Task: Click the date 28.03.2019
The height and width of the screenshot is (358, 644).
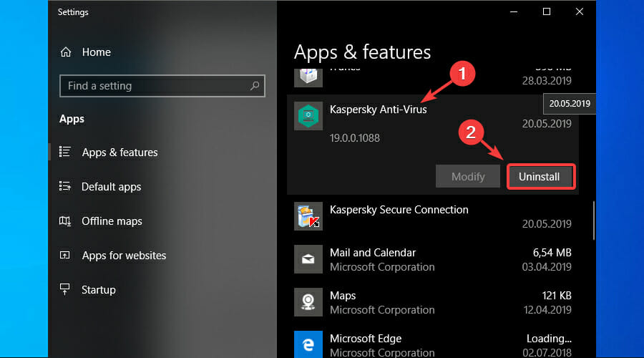Action: pos(547,81)
